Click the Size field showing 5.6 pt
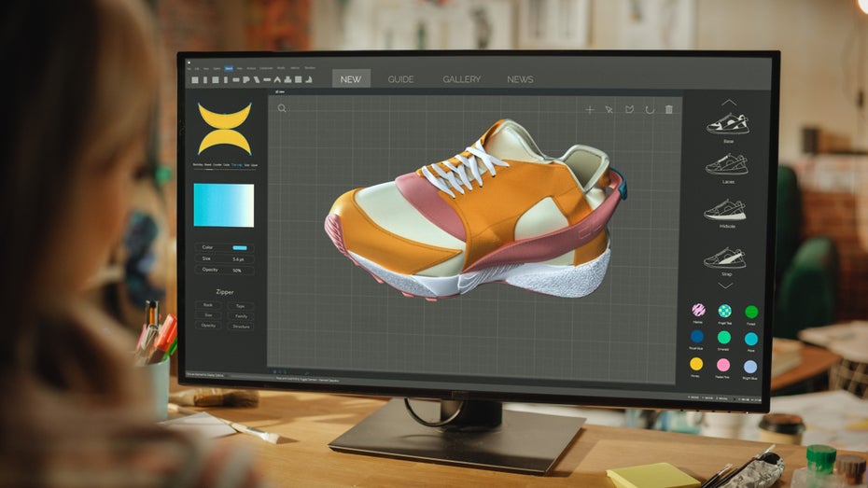This screenshot has height=488, width=868. point(224,258)
